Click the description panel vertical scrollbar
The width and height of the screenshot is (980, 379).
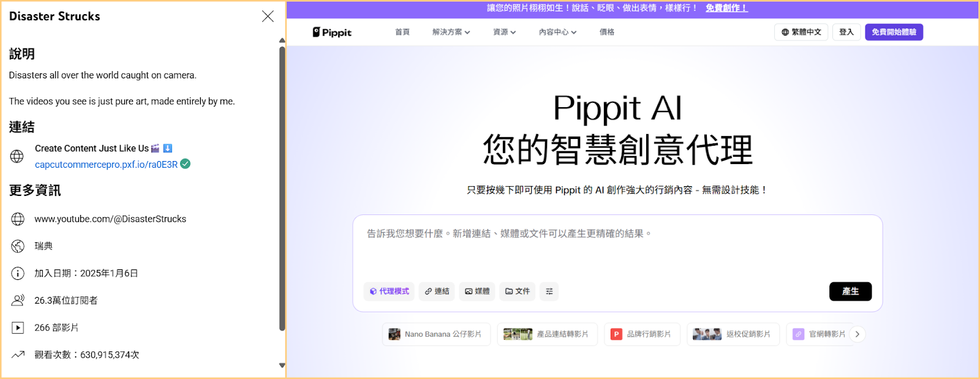pos(282,184)
